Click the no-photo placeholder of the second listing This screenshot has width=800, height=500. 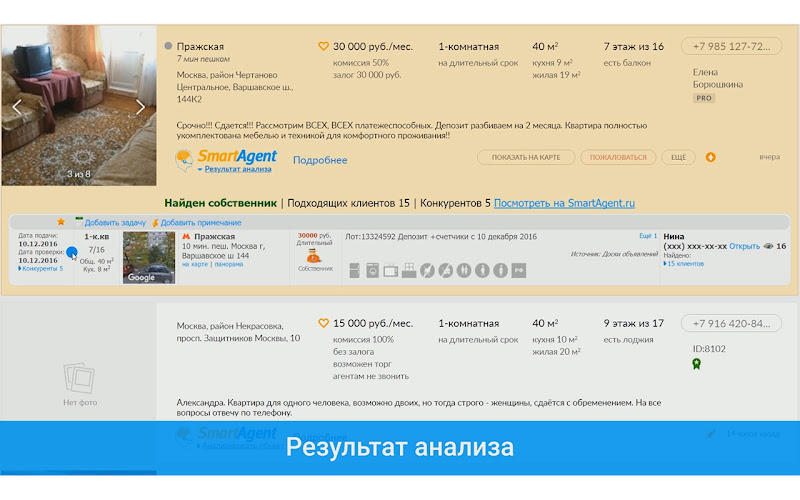[79, 384]
